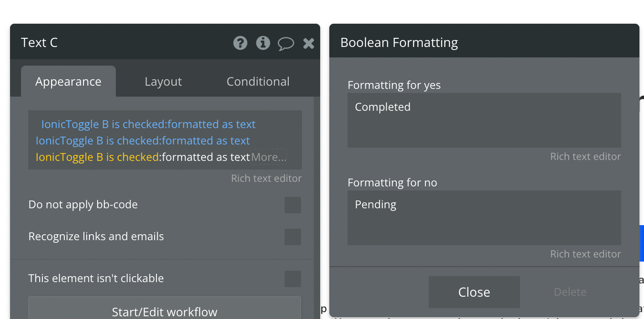Switch to the Layout tab
The height and width of the screenshot is (319, 644).
(163, 82)
